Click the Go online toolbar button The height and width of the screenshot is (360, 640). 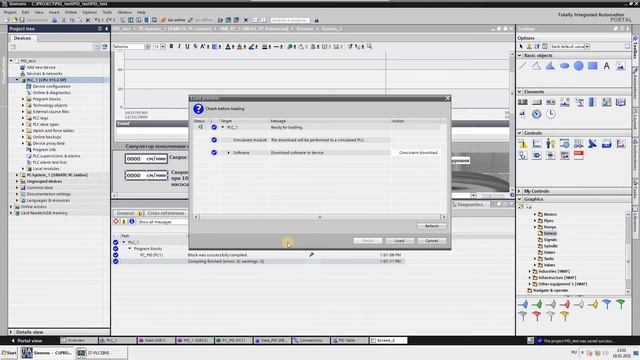173,20
